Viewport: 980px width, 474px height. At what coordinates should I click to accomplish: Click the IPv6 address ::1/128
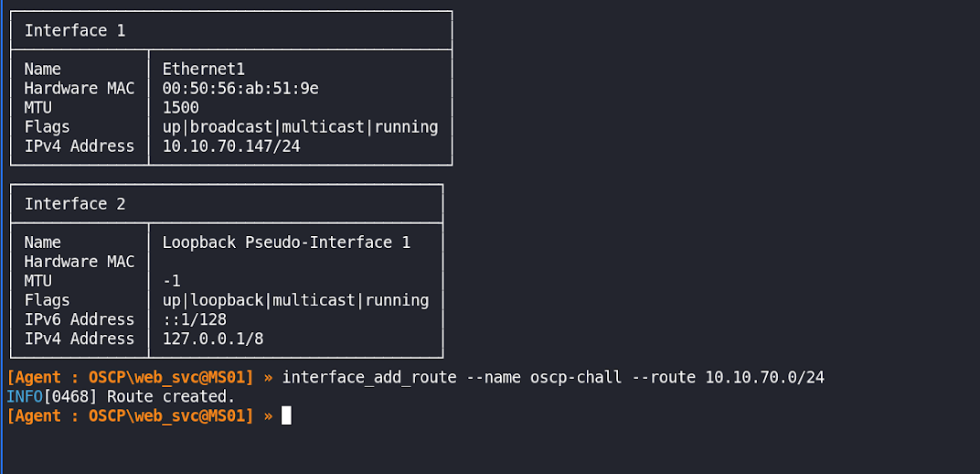tap(195, 319)
